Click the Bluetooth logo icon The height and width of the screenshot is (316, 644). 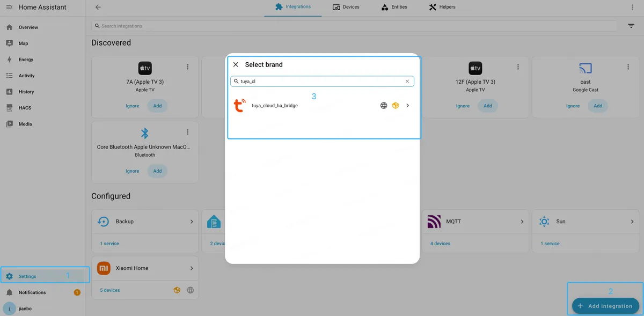point(144,134)
